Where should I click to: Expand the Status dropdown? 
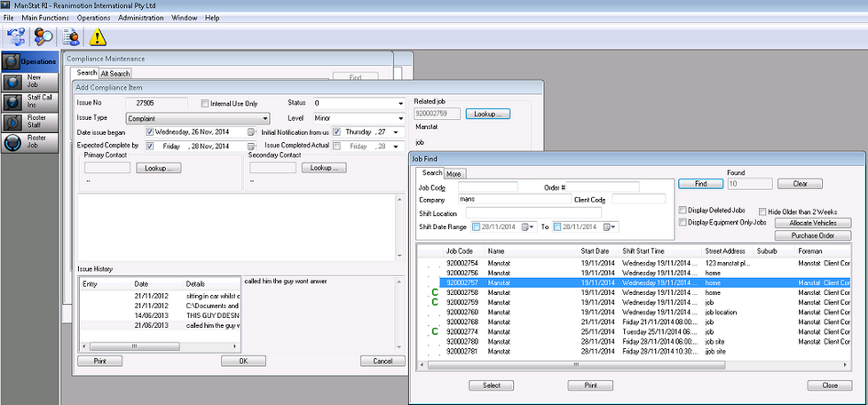(400, 103)
